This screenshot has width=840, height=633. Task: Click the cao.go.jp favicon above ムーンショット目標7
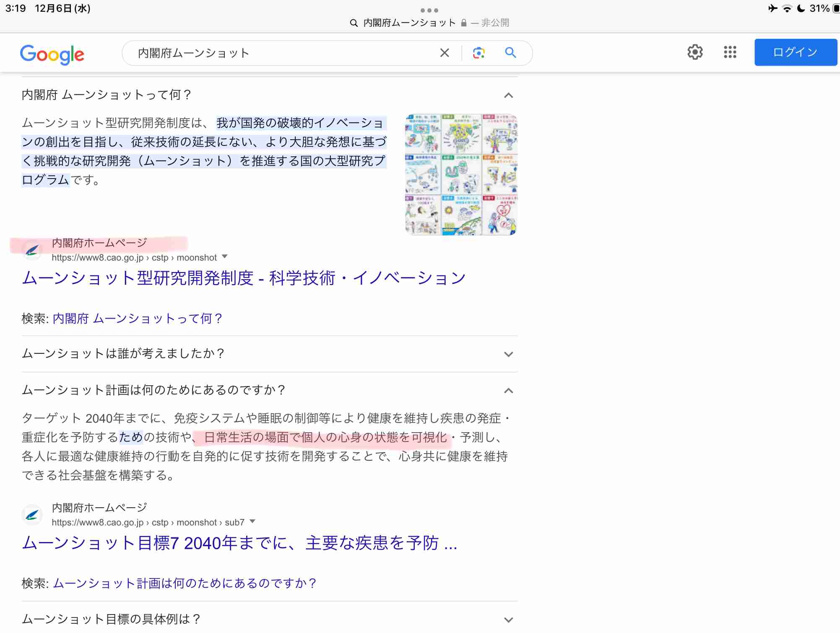[x=32, y=515]
